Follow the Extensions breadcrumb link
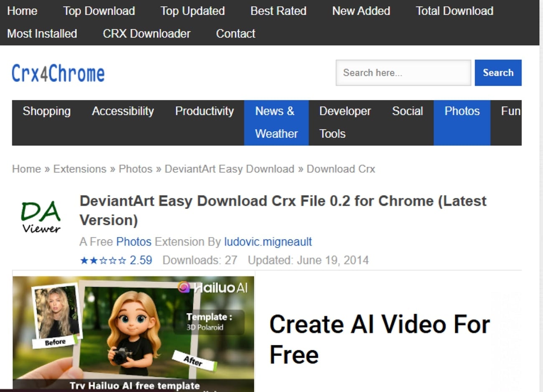Image resolution: width=543 pixels, height=392 pixels. pyautogui.click(x=79, y=169)
